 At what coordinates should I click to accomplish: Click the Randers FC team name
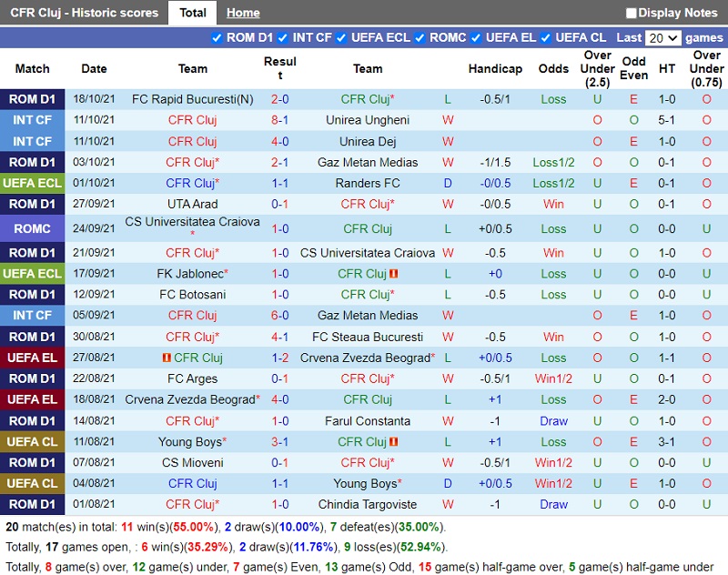[368, 183]
